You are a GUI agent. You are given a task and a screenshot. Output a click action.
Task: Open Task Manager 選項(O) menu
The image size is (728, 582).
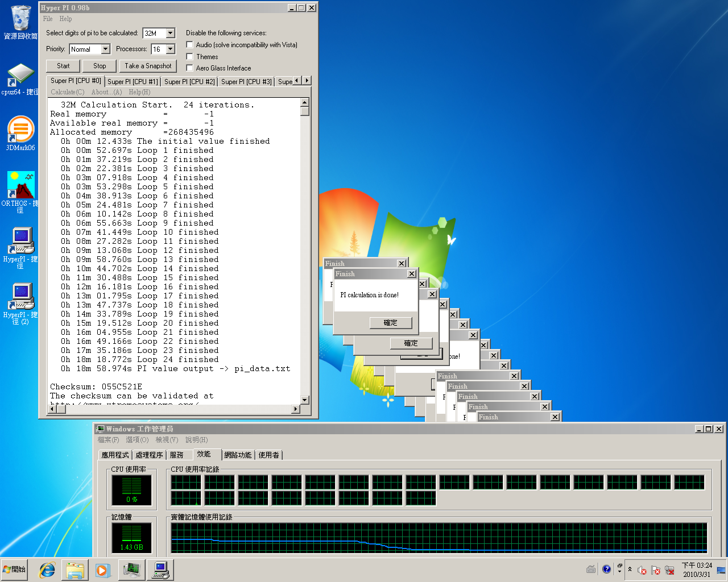pos(137,440)
